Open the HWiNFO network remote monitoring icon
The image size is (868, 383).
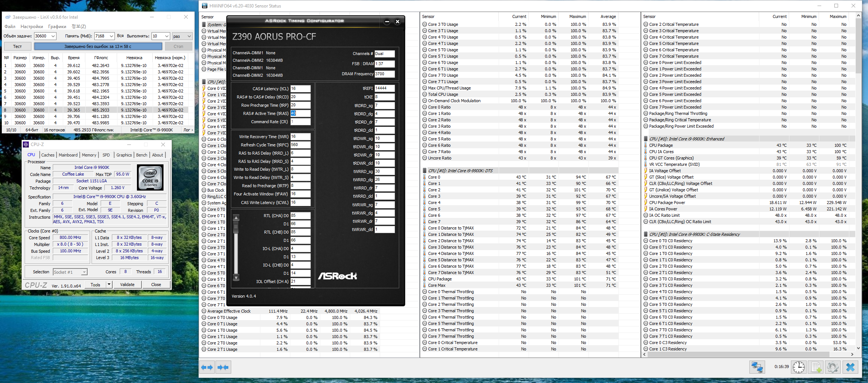[x=757, y=367]
